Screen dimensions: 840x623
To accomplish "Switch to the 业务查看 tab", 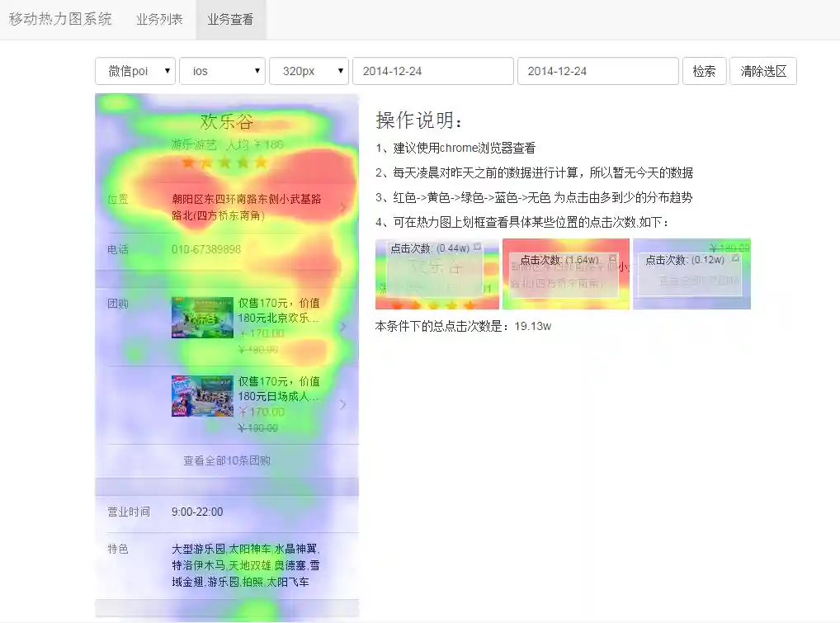I will click(230, 19).
